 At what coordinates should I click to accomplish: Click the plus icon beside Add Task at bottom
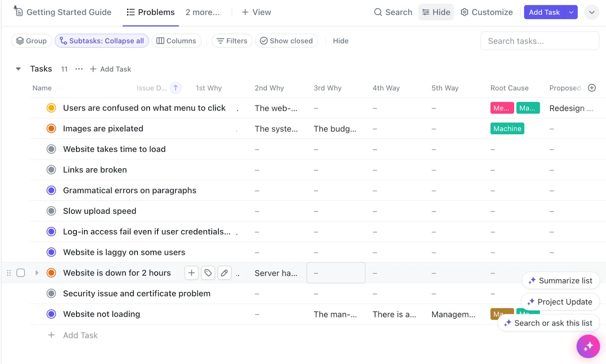tap(51, 335)
